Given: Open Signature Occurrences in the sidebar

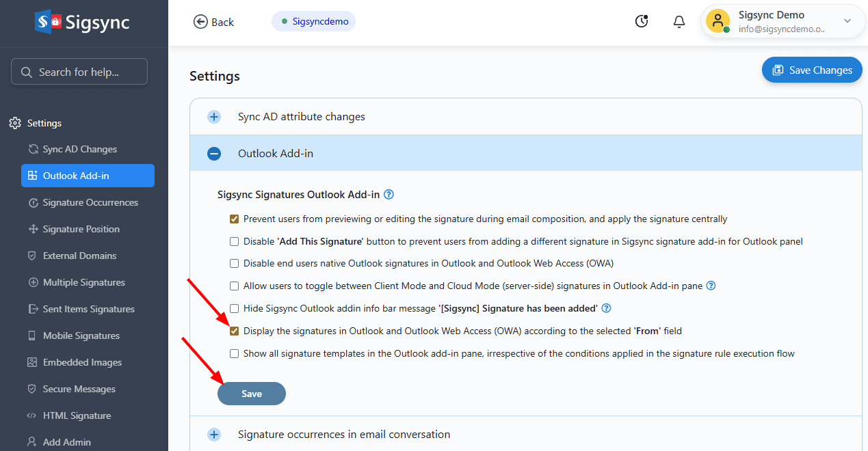Looking at the screenshot, I should click(x=90, y=202).
